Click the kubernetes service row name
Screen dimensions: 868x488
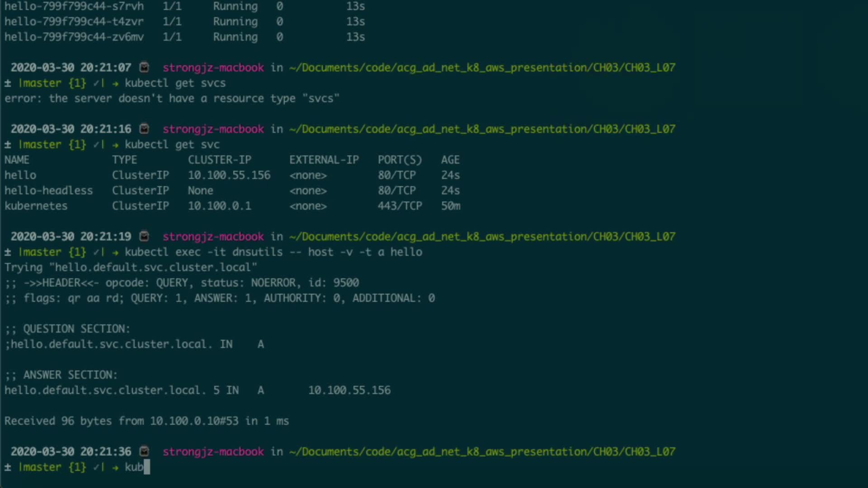(x=36, y=206)
